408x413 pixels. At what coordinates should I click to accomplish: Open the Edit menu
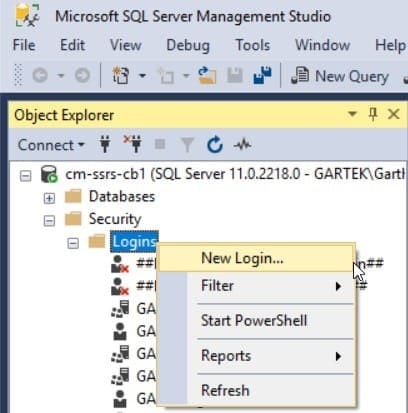pos(72,45)
